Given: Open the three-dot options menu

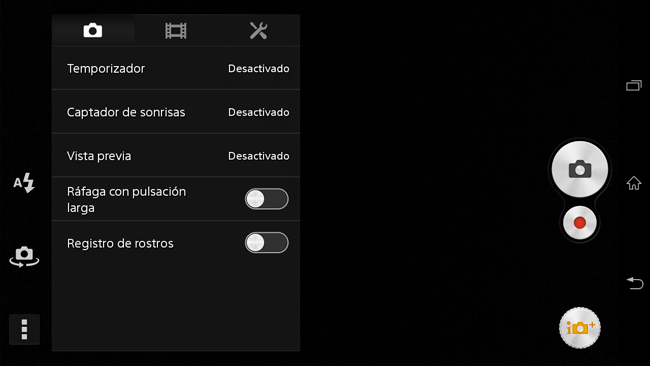Looking at the screenshot, I should [x=24, y=330].
